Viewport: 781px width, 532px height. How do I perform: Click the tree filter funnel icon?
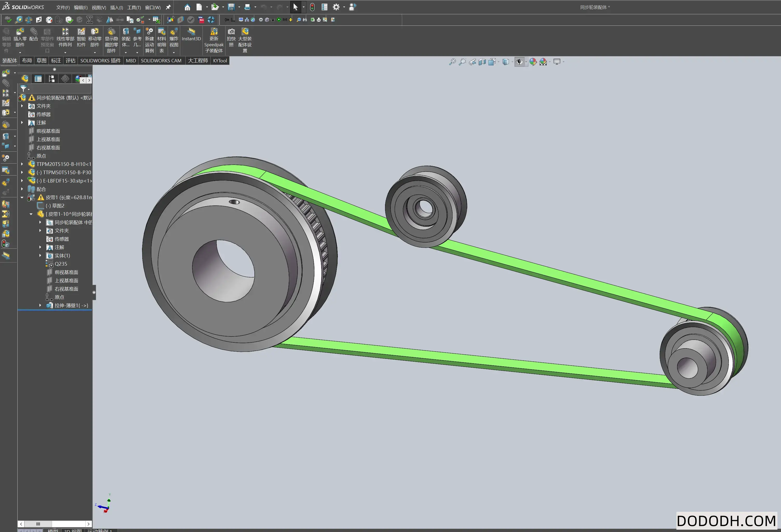[23, 89]
